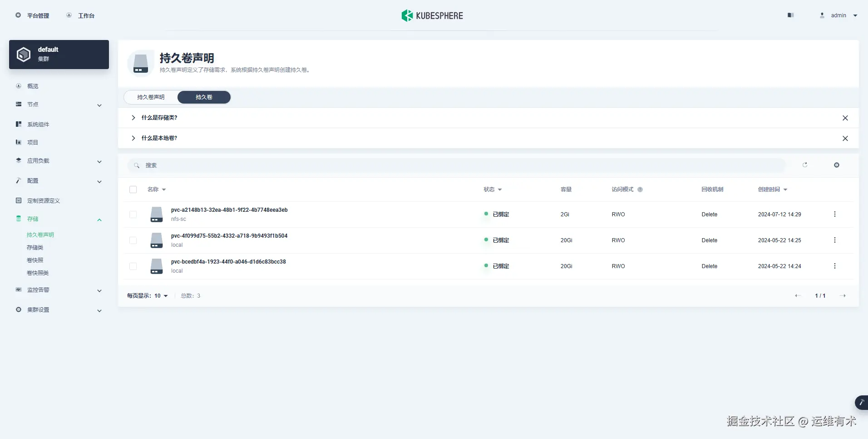Filter the table by 状态 column
This screenshot has width=868, height=439.
coord(493,190)
